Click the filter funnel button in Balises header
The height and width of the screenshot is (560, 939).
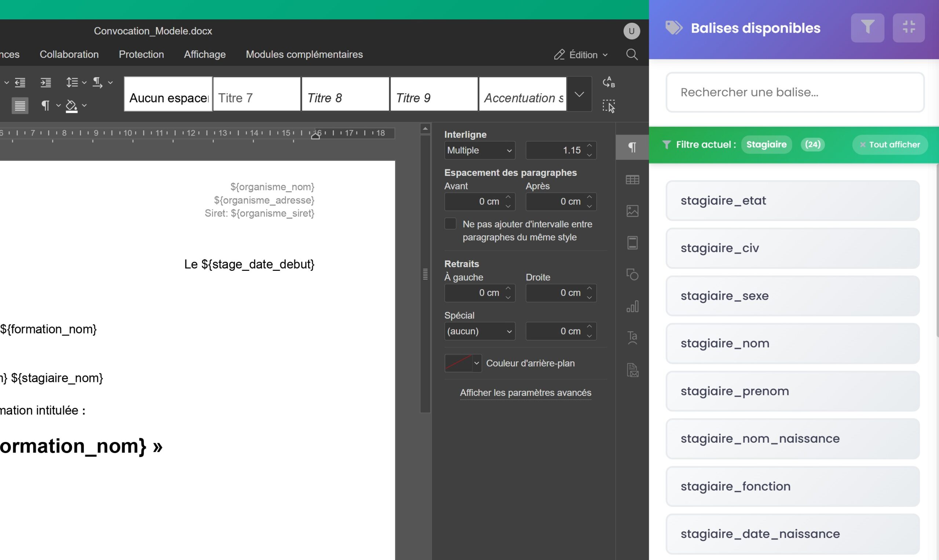(867, 28)
